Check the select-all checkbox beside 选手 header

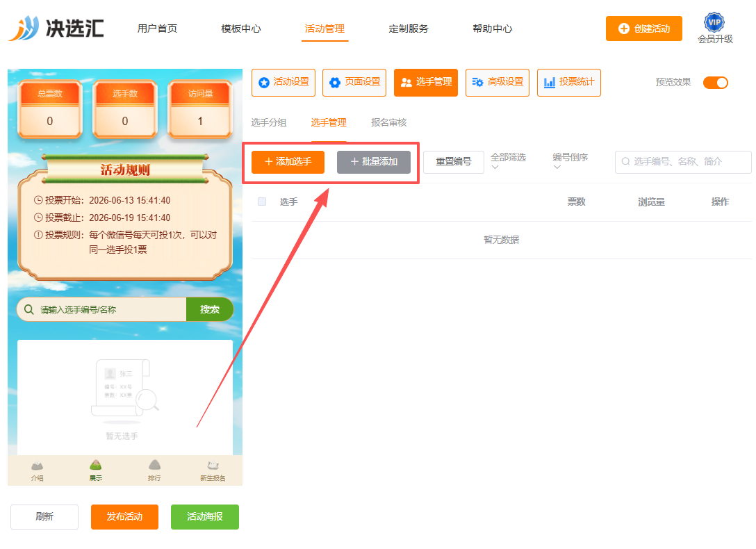coord(262,202)
